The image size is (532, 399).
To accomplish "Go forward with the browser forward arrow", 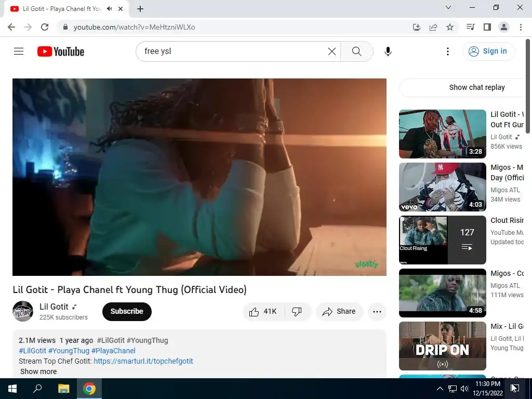I will [x=28, y=27].
